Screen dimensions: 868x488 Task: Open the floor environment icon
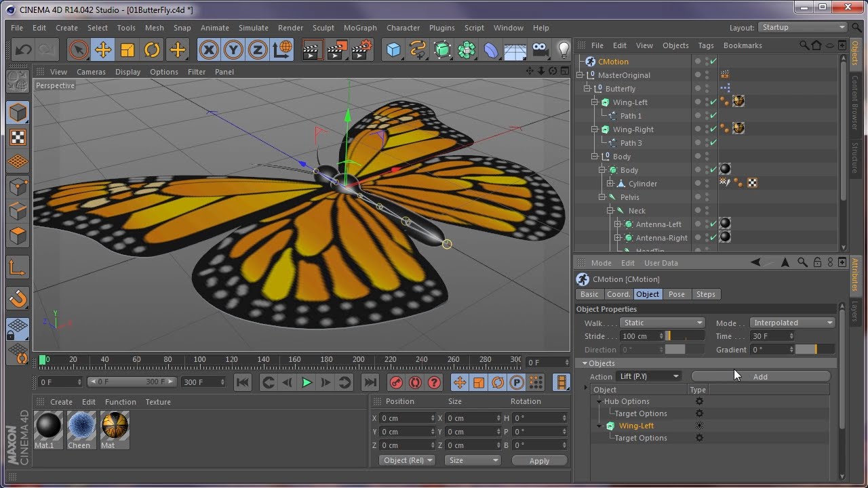515,49
